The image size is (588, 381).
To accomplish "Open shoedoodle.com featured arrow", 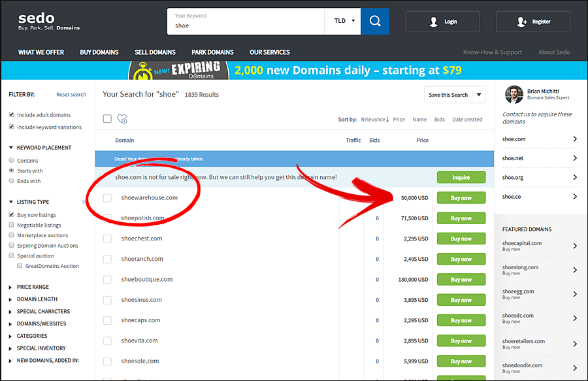I will pyautogui.click(x=575, y=367).
